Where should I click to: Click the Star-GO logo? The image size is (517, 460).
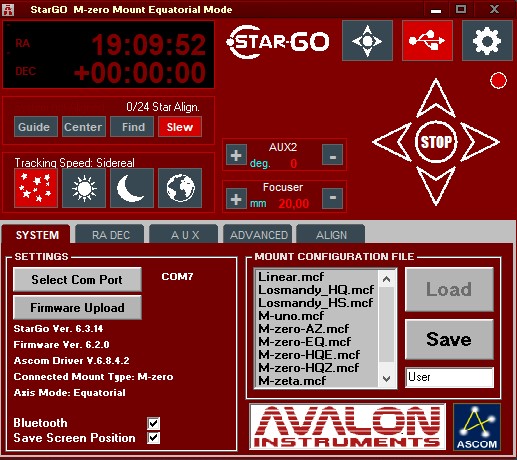[x=278, y=42]
